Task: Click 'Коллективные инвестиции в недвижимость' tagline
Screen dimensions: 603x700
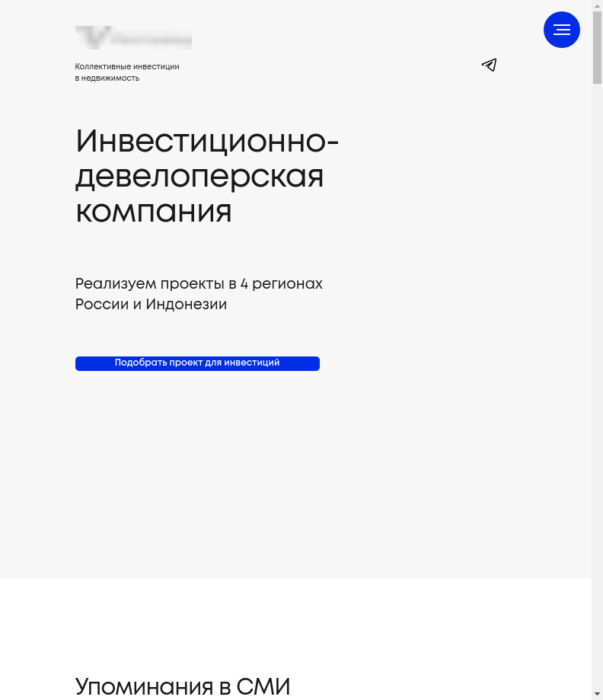Action: 127,72
